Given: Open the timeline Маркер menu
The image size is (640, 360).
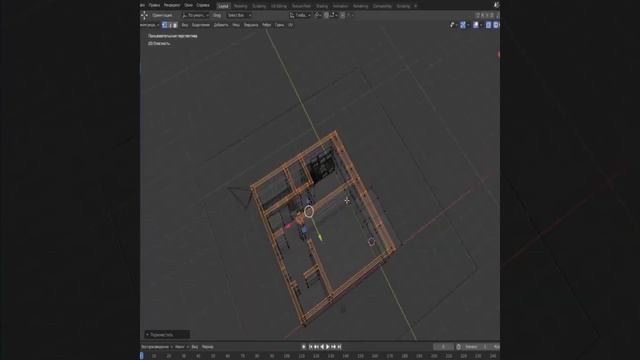Looking at the screenshot, I should [207, 347].
